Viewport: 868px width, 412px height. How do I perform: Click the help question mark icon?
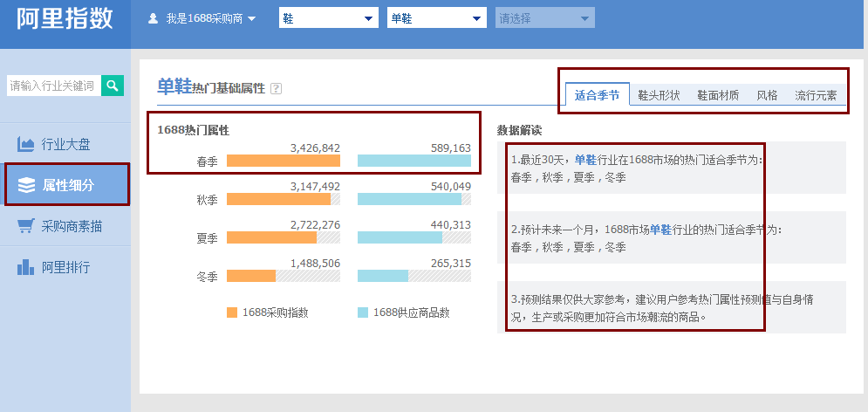tap(277, 88)
